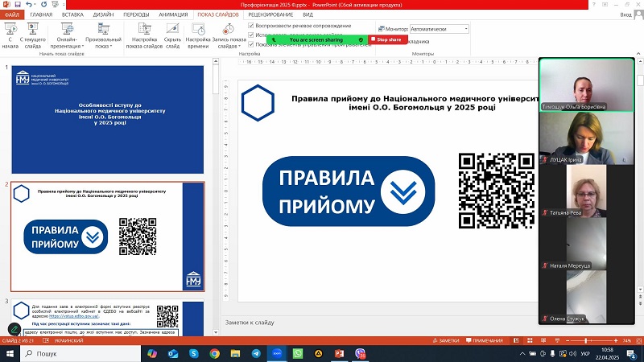The image size is (644, 362).
Task: Click the Stop share button
Action: click(x=388, y=39)
